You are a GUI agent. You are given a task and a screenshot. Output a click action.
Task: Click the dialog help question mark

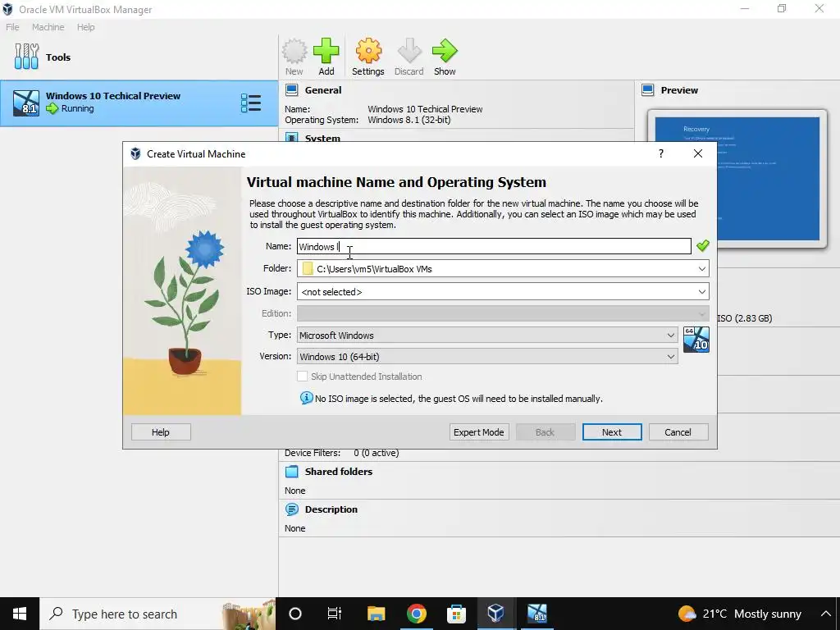click(661, 153)
